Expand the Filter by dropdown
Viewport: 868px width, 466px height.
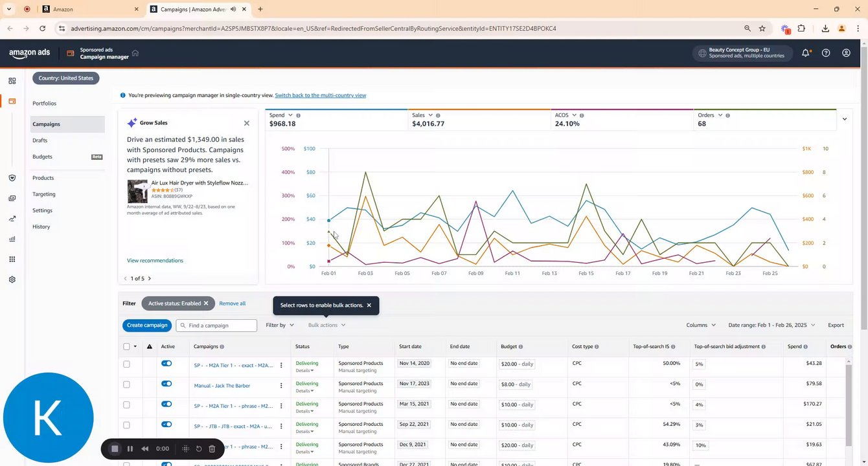(280, 325)
